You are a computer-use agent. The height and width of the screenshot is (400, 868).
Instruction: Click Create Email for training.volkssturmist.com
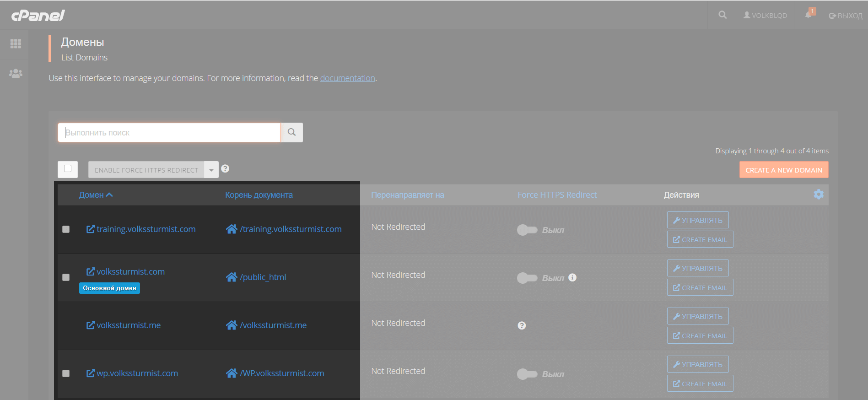click(x=700, y=239)
